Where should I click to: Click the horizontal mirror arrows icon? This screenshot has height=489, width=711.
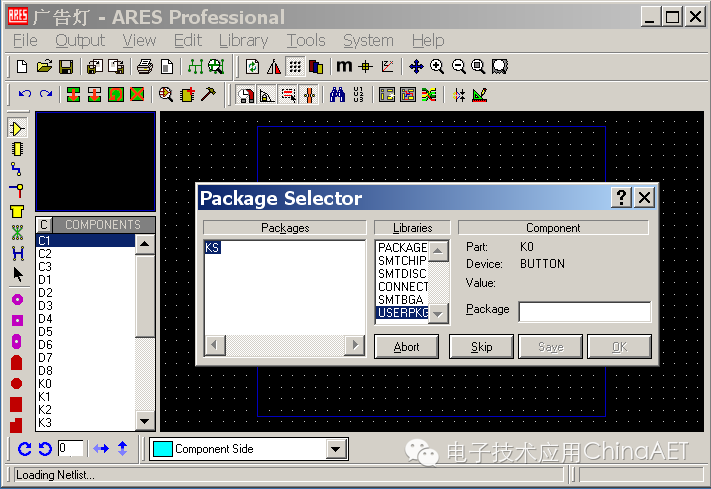pos(101,449)
